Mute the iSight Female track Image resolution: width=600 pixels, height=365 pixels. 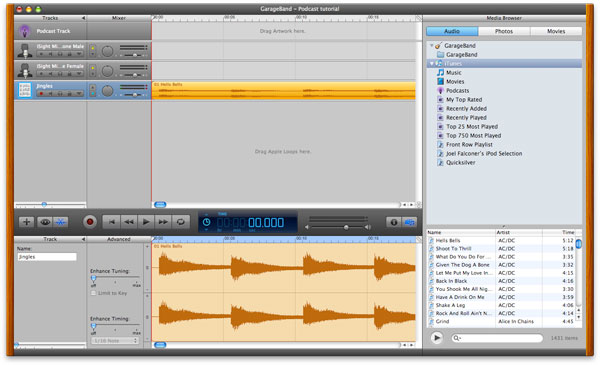[x=50, y=73]
